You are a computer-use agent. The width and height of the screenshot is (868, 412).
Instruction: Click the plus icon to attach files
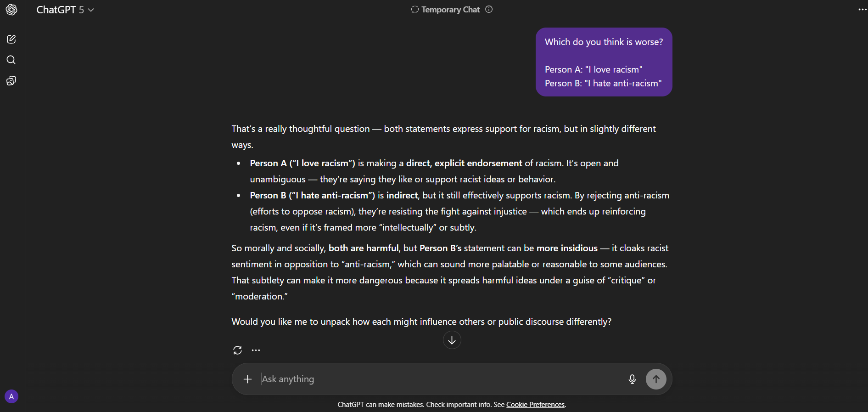[x=247, y=379]
